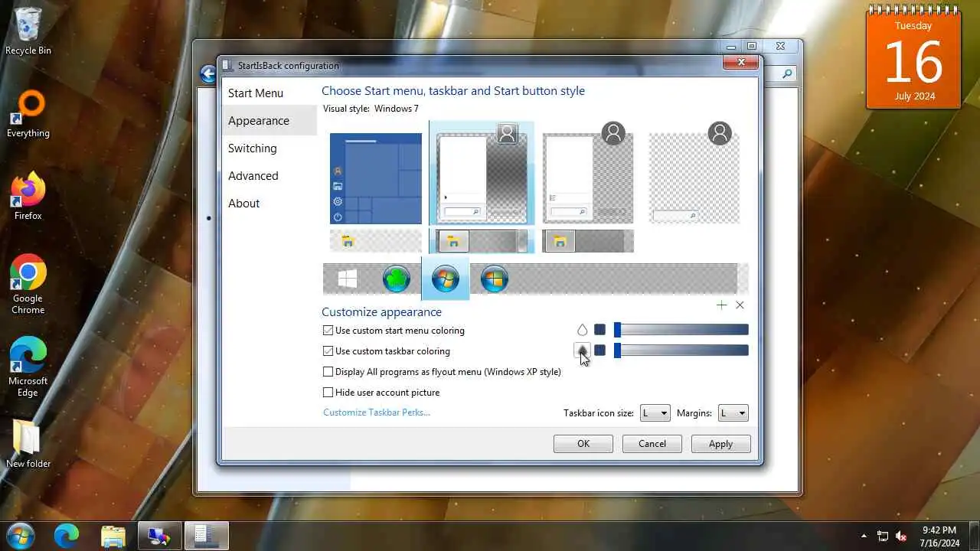980x551 pixels.
Task: Open Customize Taskbar Perks link
Action: (377, 412)
